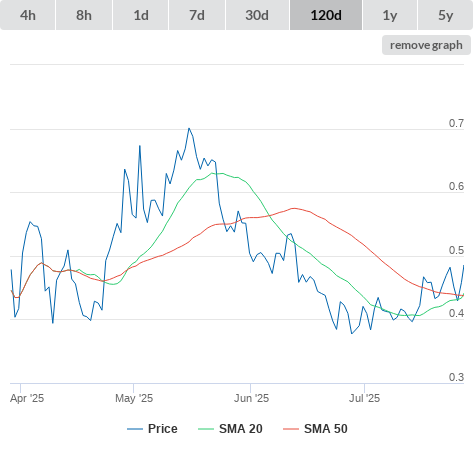Click the Jun '25 x-axis tick label
Viewport: 474px width, 455px height.
pos(251,398)
